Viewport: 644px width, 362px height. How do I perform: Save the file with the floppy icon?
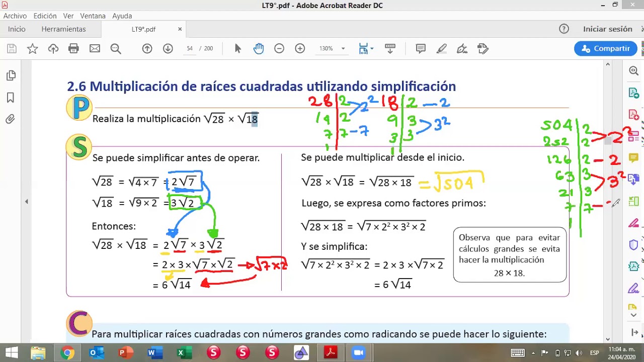(12, 49)
